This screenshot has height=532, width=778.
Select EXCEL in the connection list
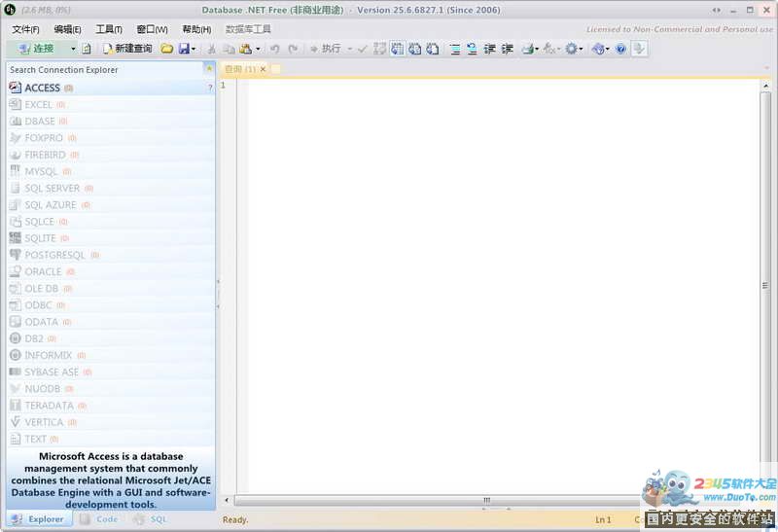tap(111, 105)
